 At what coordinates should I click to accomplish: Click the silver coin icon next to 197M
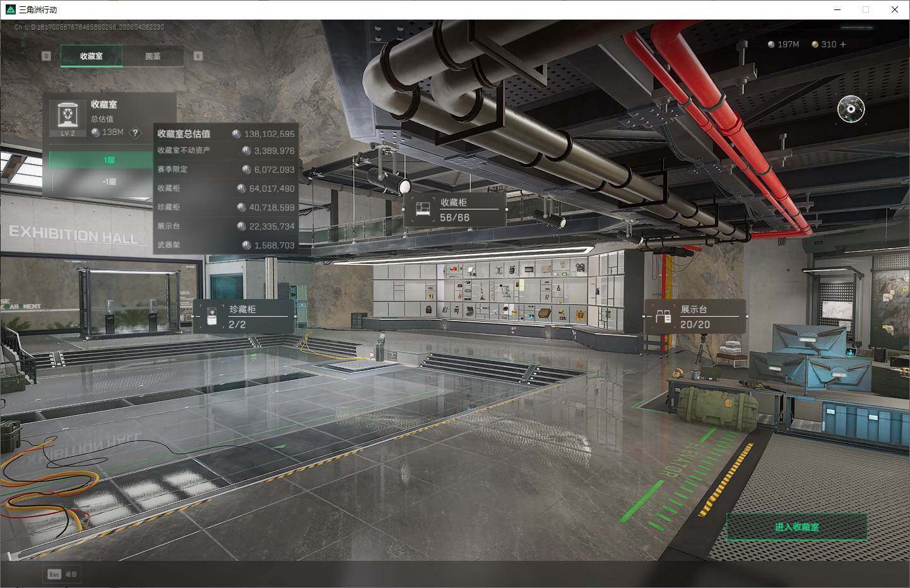pos(771,44)
